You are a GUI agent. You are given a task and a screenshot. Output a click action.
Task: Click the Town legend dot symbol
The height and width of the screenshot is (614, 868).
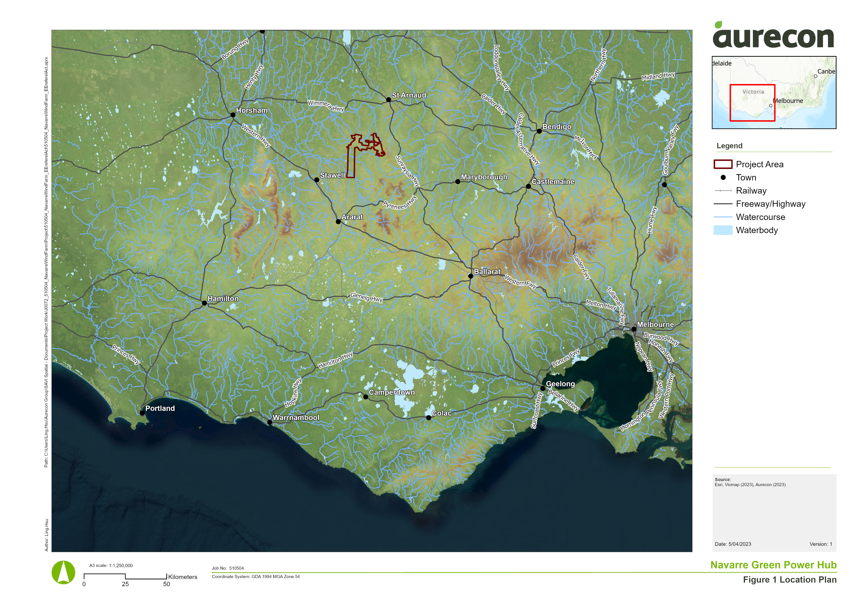[723, 177]
